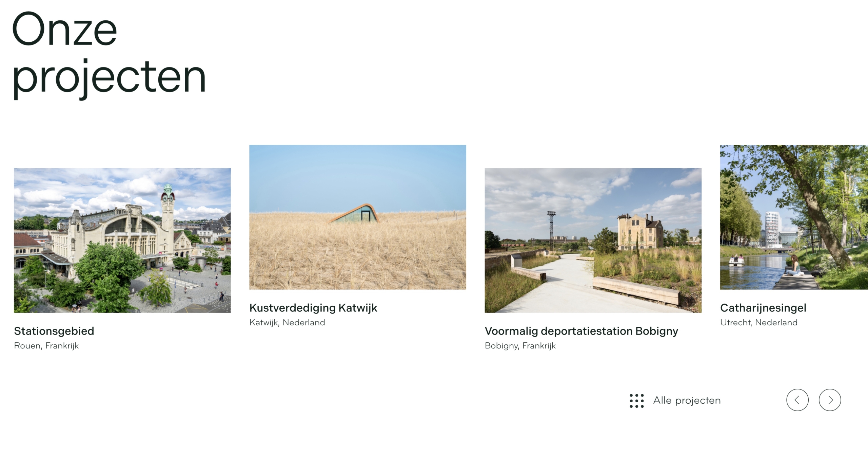
Task: Click the previous arrow carousel button
Action: point(797,400)
